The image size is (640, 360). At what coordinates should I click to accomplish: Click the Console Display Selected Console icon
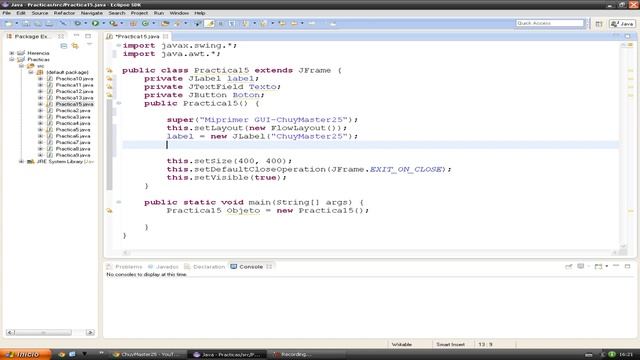pos(580,267)
